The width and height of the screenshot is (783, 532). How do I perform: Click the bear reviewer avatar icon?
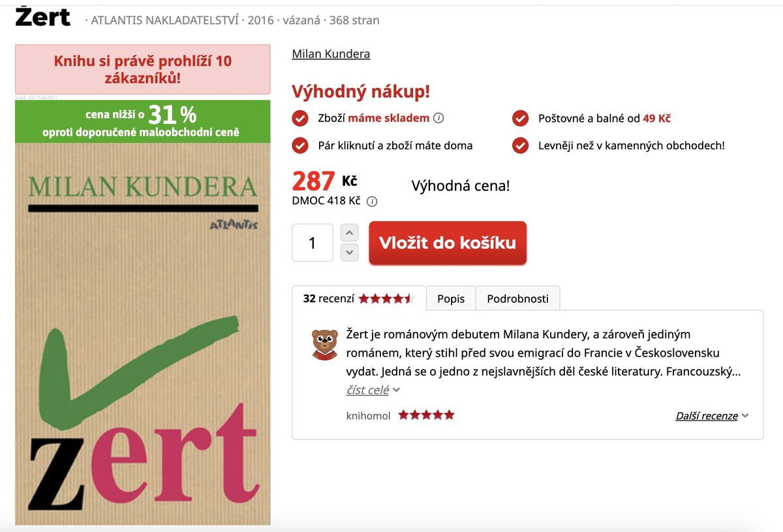coord(324,344)
